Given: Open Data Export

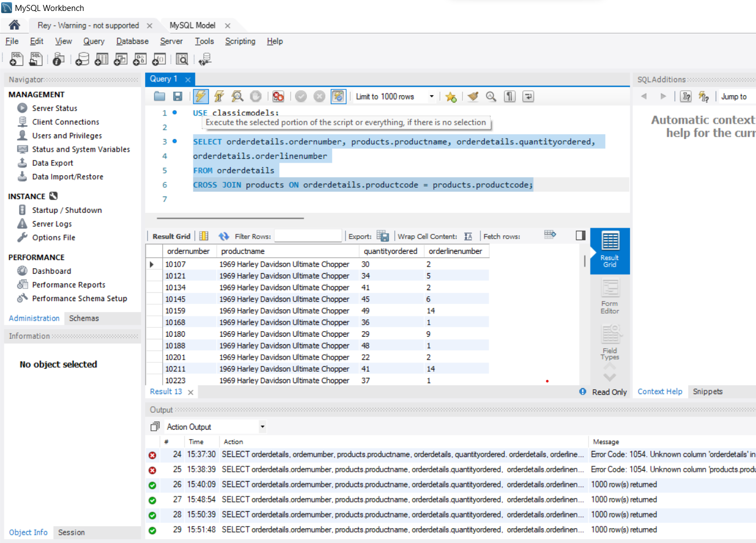Looking at the screenshot, I should [53, 163].
